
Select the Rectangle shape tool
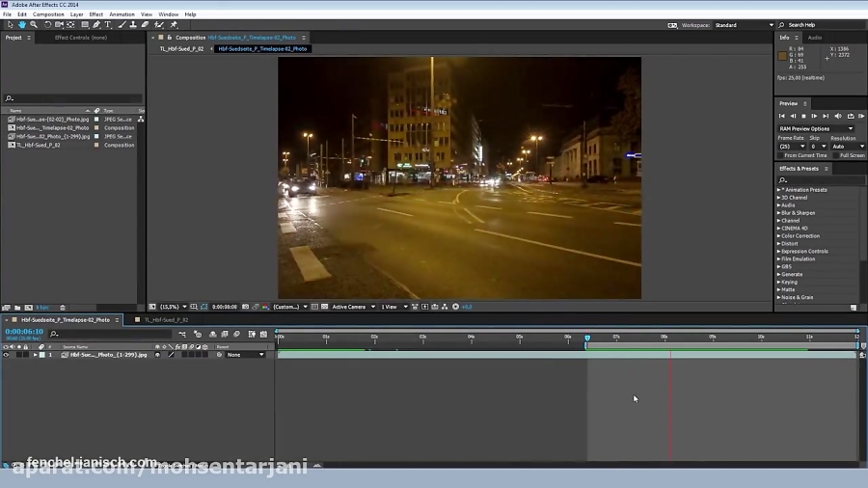click(x=85, y=25)
